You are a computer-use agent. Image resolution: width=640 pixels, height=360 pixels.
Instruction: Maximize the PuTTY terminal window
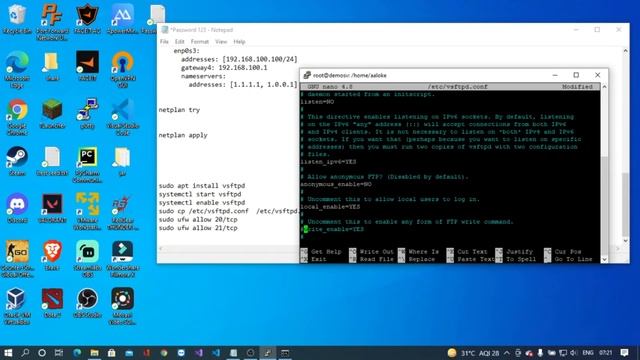pyautogui.click(x=576, y=75)
